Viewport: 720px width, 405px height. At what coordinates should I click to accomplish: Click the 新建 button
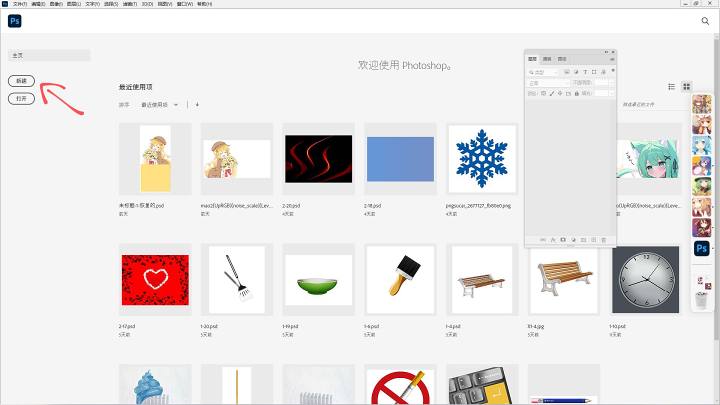click(x=22, y=81)
